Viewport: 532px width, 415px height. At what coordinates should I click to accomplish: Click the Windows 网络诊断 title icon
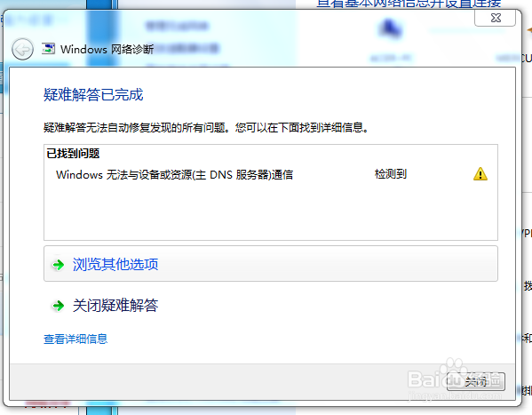pos(49,49)
